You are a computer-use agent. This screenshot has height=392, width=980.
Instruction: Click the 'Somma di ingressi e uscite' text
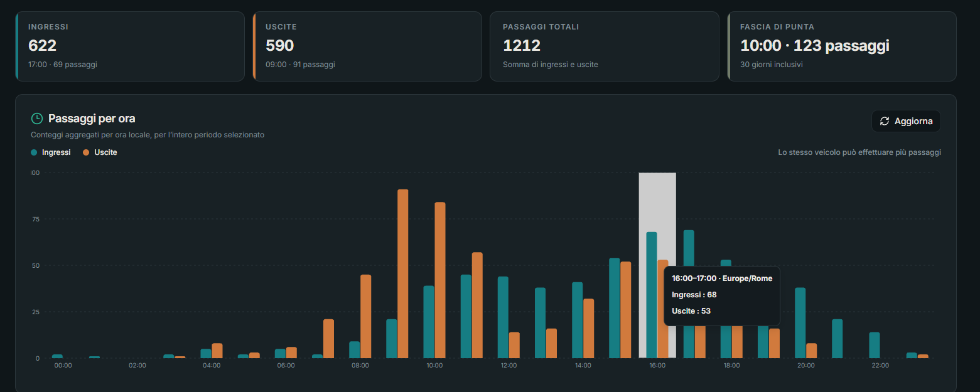[551, 65]
